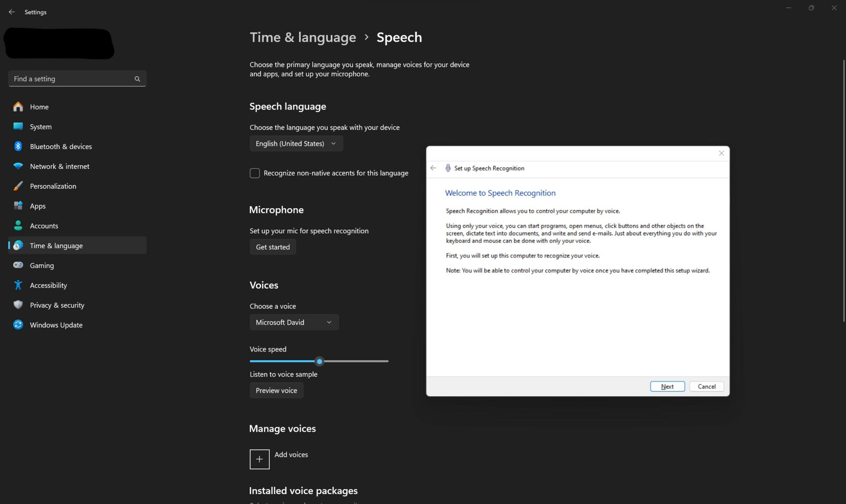Viewport: 846px width, 504px height.
Task: Click the back arrow in Settings
Action: coord(11,12)
